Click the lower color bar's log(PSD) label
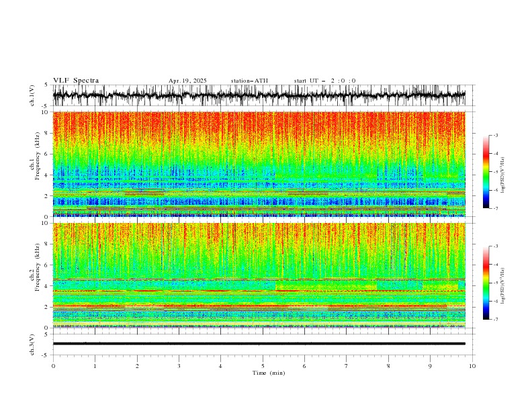 pyautogui.click(x=502, y=285)
